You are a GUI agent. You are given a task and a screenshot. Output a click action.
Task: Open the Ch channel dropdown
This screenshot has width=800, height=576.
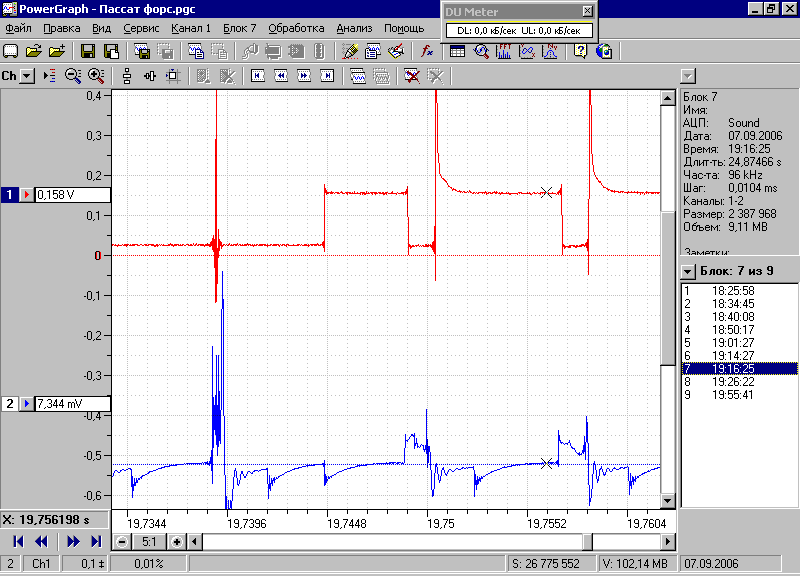tap(27, 76)
